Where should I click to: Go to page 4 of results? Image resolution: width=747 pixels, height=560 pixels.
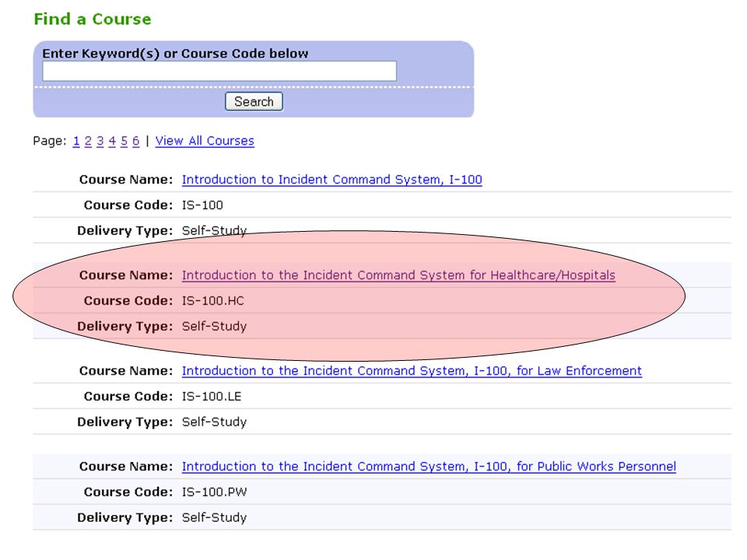pyautogui.click(x=112, y=141)
